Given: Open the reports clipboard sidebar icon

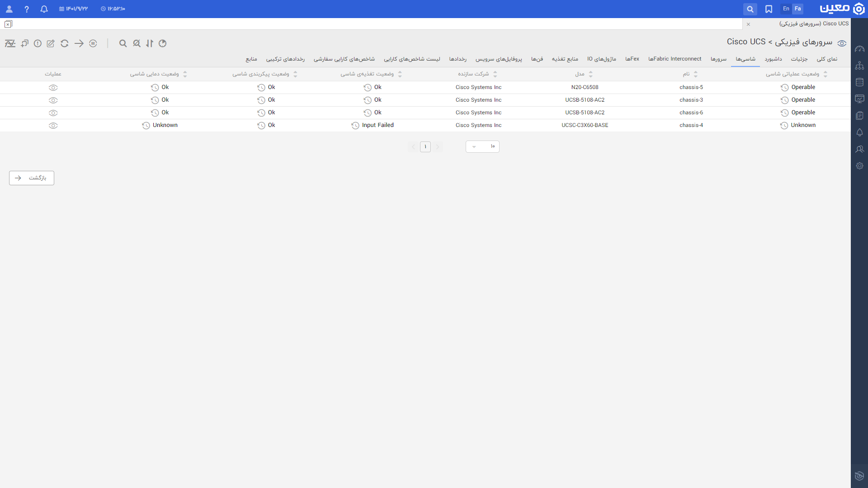Looking at the screenshot, I should pos(859,116).
